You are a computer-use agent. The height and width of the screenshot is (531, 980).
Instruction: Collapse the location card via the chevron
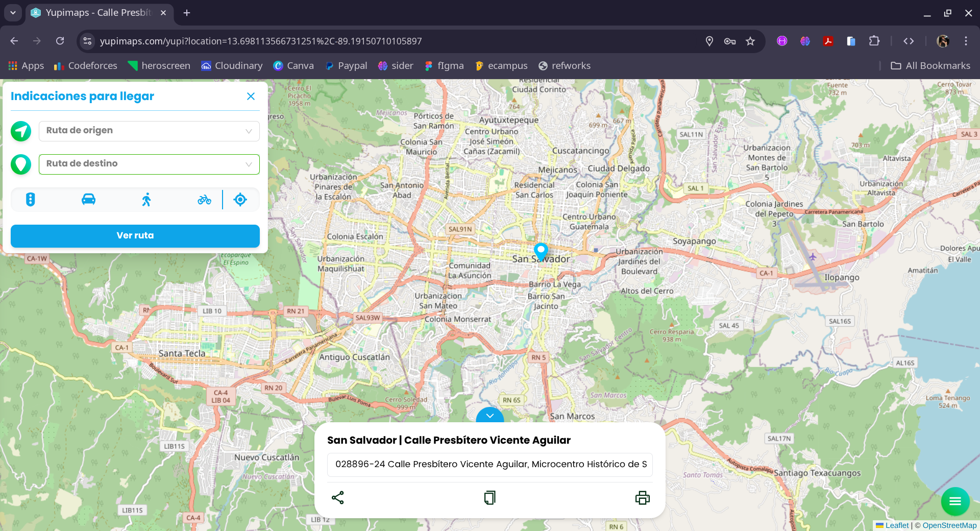[489, 416]
